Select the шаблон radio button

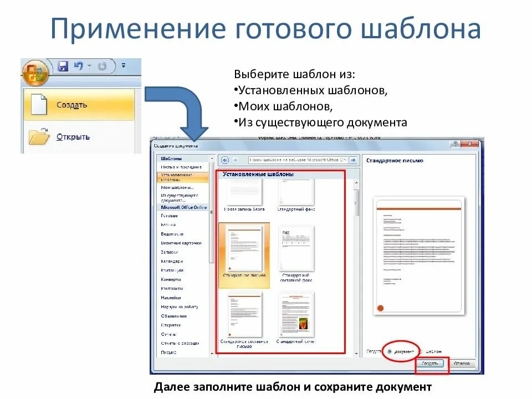tap(420, 351)
